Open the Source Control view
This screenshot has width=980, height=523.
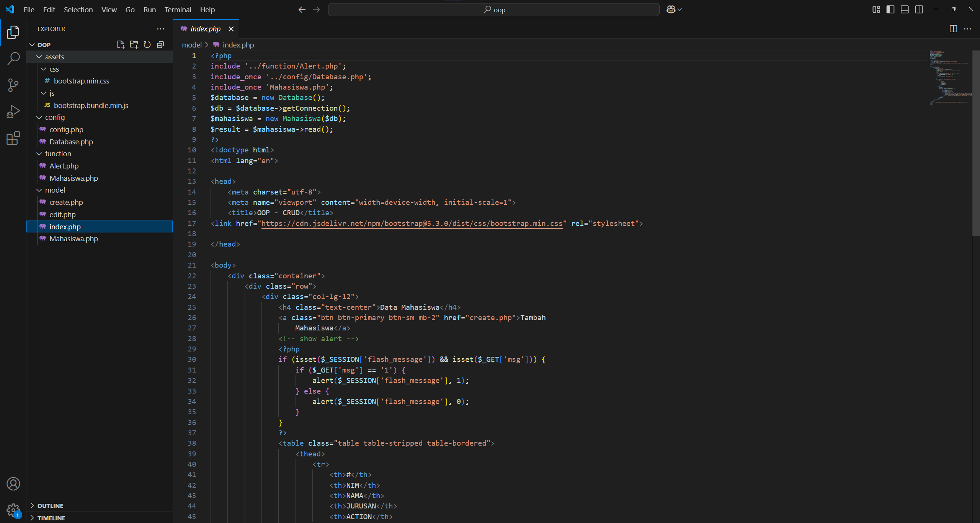click(x=13, y=85)
